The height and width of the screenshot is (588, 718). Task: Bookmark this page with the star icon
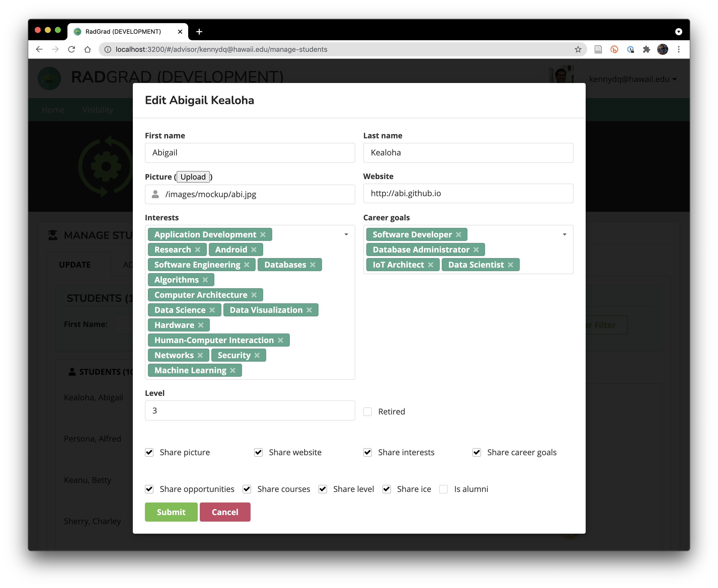coord(578,50)
